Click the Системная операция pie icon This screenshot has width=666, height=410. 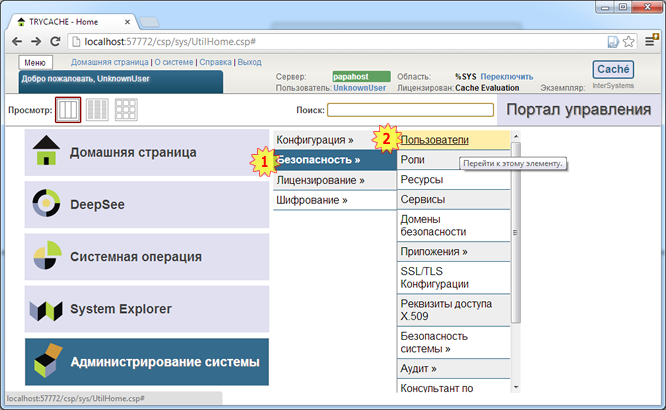tap(47, 255)
